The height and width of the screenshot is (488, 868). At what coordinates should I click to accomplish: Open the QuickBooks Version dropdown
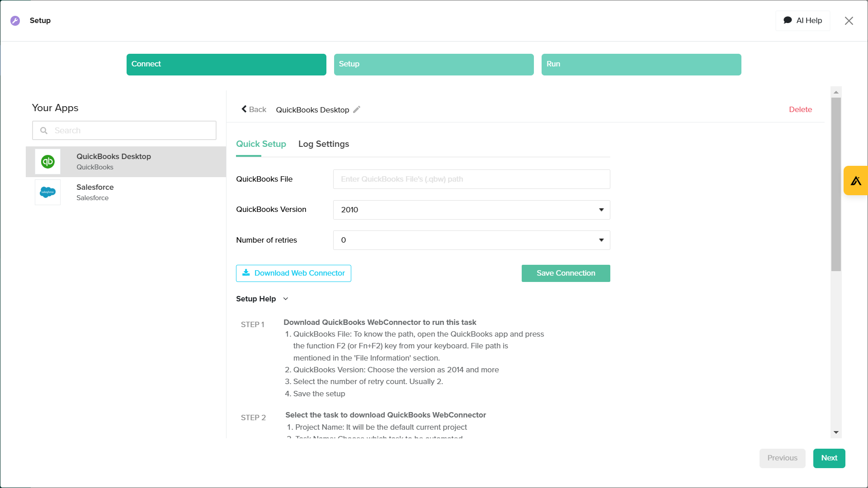471,210
